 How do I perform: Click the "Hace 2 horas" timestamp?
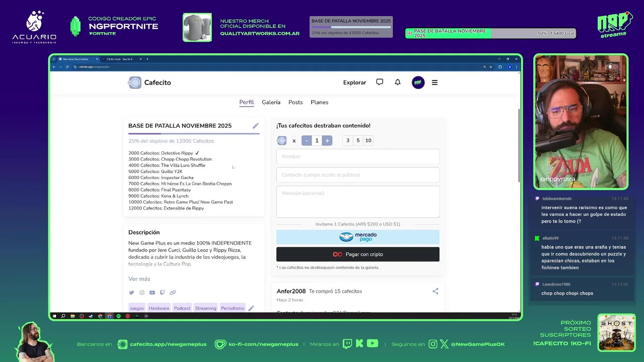(x=290, y=300)
